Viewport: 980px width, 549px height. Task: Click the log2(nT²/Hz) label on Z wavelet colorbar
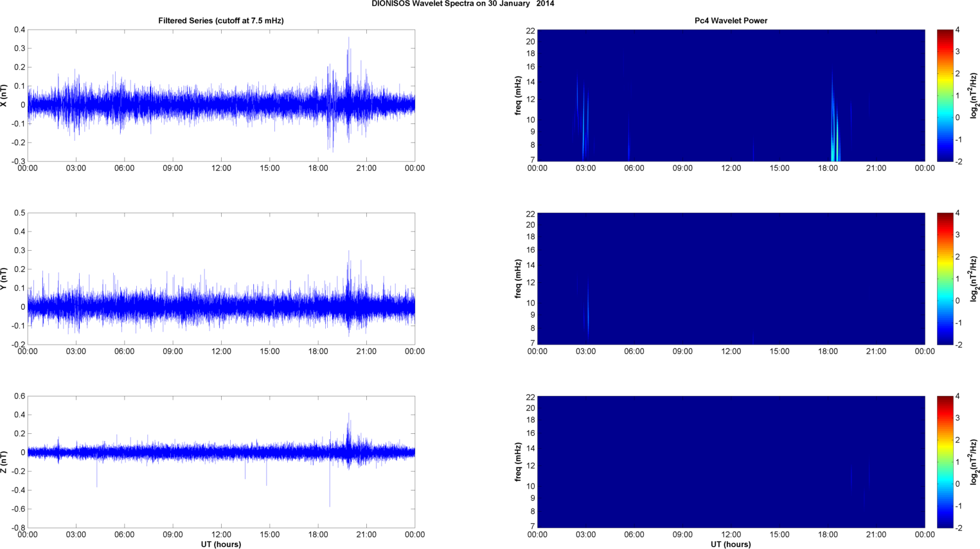tap(974, 462)
